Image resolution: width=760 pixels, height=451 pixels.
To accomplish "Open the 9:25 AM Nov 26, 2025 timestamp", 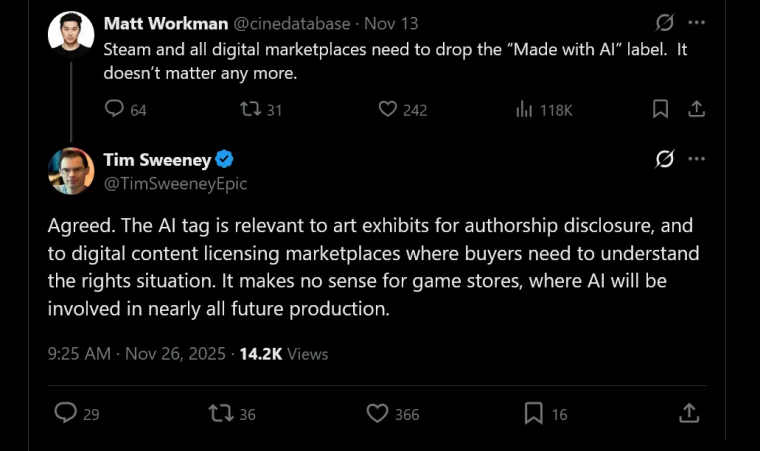I will (139, 353).
